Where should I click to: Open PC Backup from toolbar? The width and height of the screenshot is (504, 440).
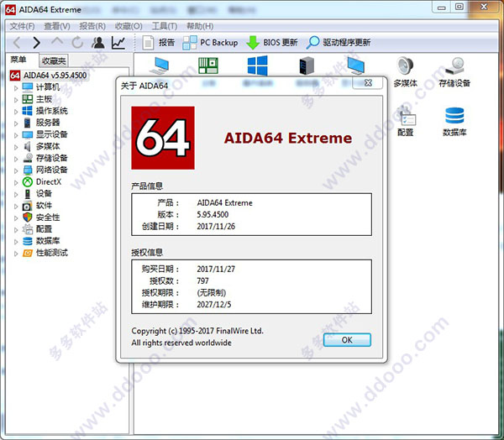click(210, 43)
